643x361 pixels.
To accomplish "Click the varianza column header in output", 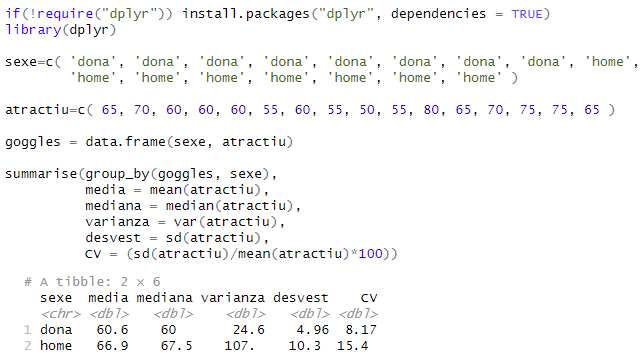I will point(233,298).
